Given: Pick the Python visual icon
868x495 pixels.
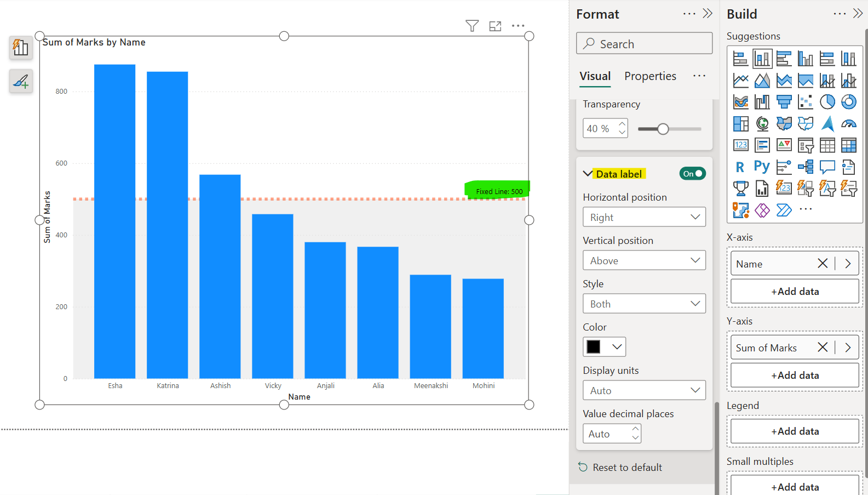Looking at the screenshot, I should tap(762, 167).
